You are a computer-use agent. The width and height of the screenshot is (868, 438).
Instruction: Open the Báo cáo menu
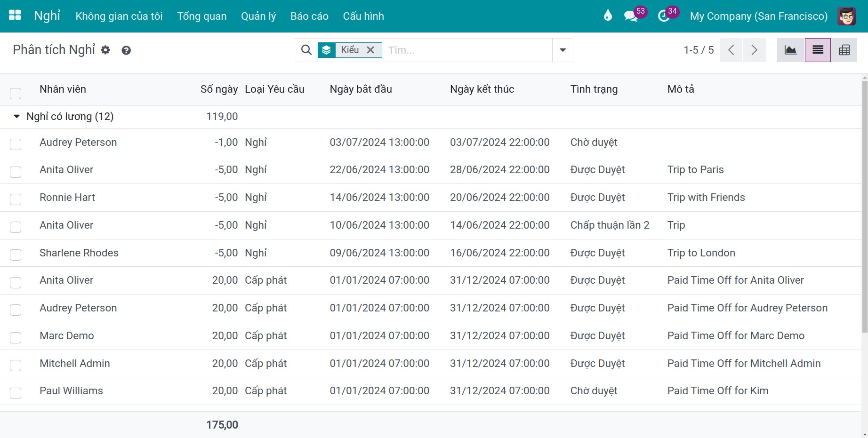309,16
